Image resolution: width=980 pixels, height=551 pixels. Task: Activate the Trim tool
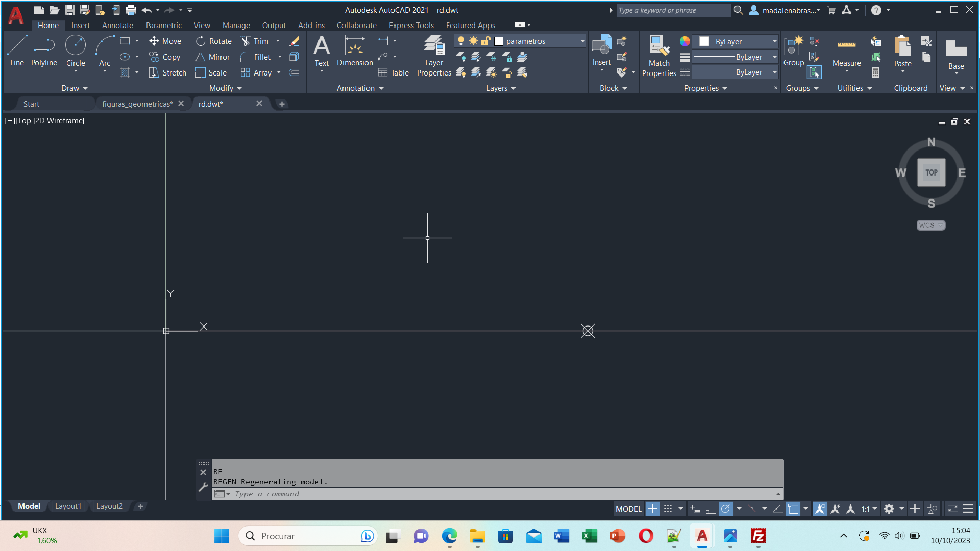point(255,41)
